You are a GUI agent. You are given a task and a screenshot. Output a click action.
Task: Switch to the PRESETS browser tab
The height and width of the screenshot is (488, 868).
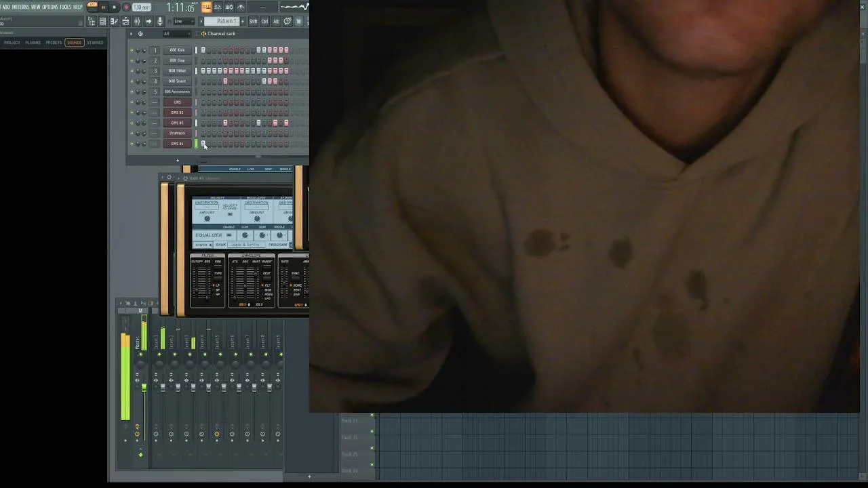[54, 43]
